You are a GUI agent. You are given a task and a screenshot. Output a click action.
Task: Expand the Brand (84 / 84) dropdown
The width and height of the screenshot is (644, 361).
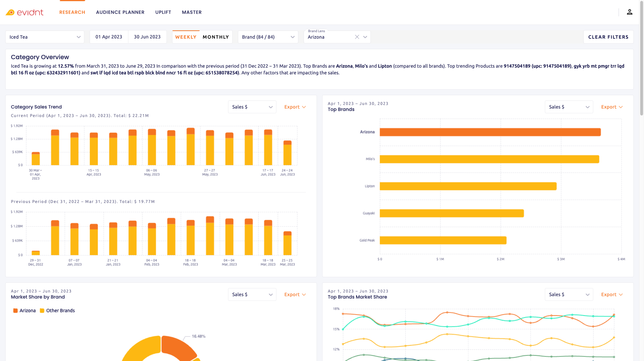coord(268,37)
